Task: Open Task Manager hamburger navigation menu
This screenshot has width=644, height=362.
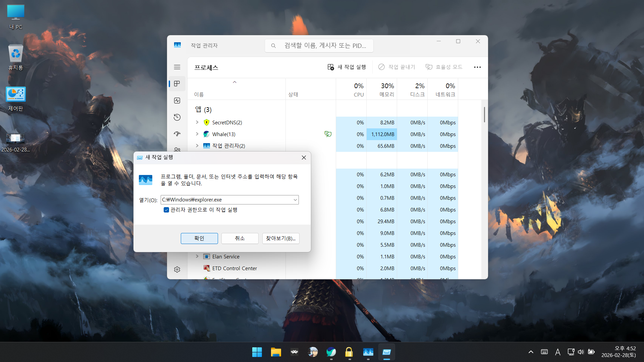Action: coord(177,67)
